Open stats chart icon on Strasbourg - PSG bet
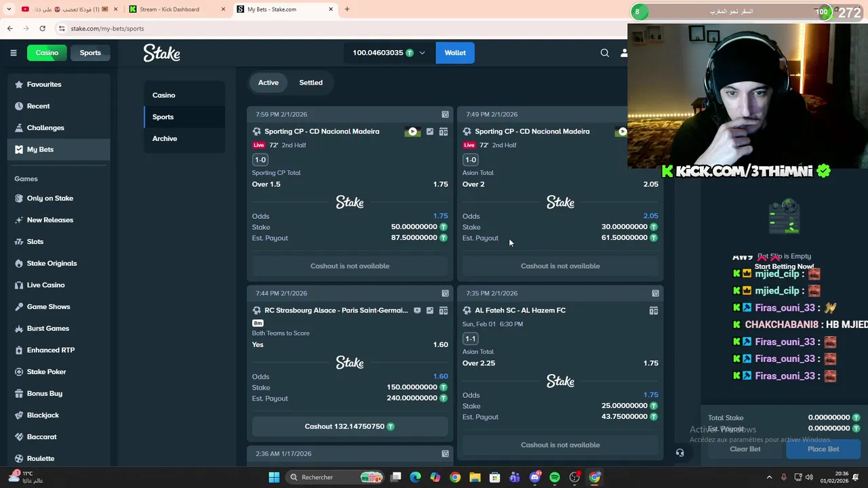The width and height of the screenshot is (868, 488). 430,310
